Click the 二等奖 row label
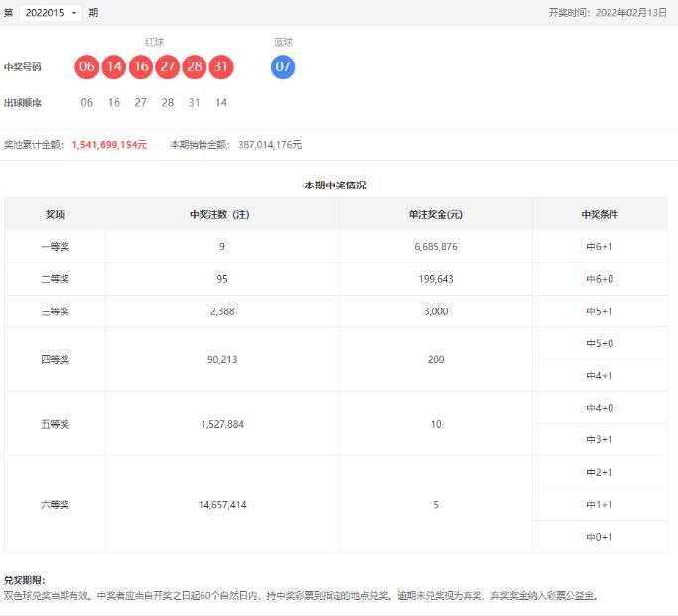Viewport: 678px width, 616px height. point(55,279)
